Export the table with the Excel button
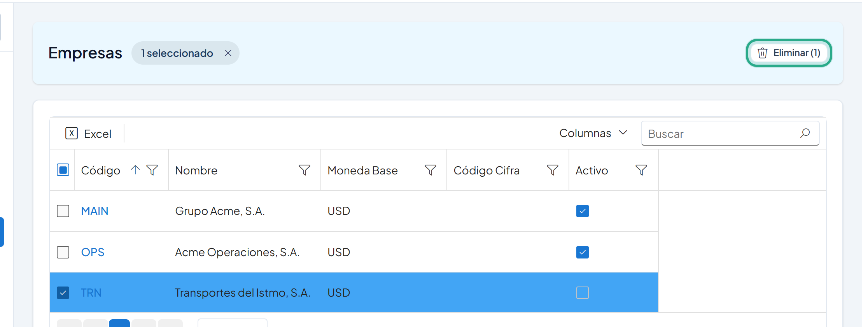 point(88,134)
